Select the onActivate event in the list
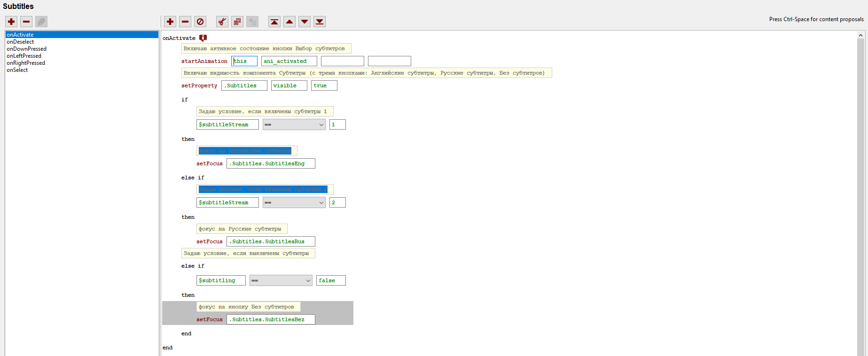 82,35
